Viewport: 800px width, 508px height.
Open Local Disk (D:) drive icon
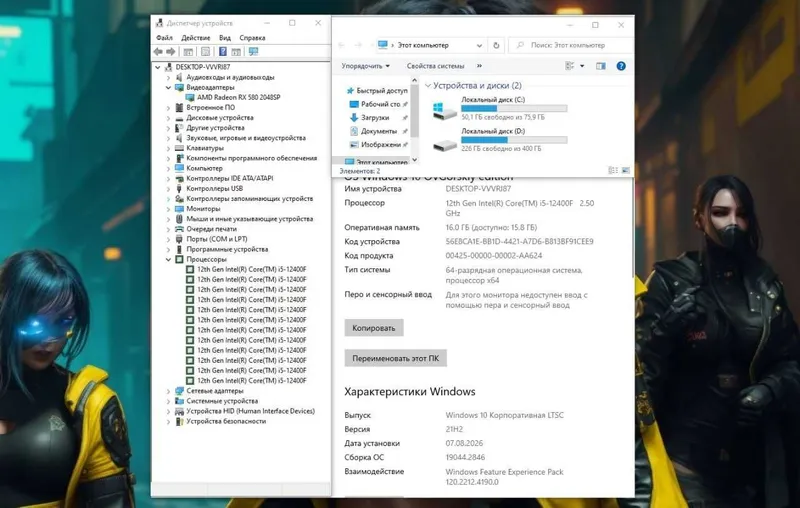444,145
